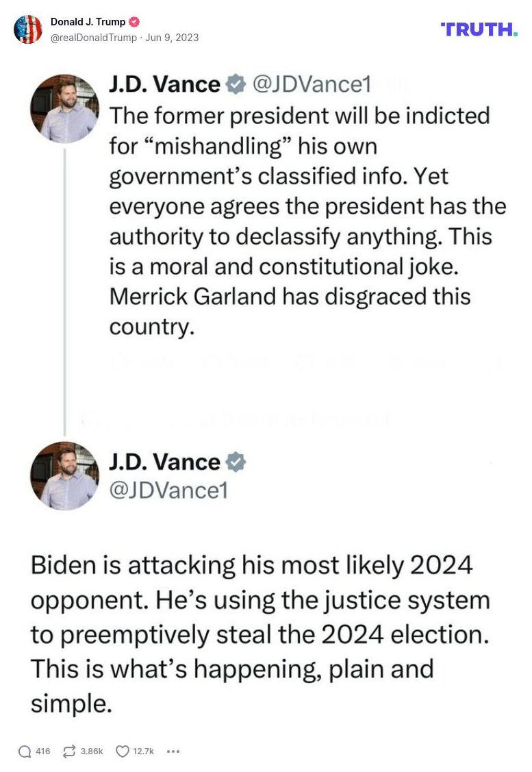Open the three-dots more options menu
The height and width of the screenshot is (772, 532).
click(173, 751)
